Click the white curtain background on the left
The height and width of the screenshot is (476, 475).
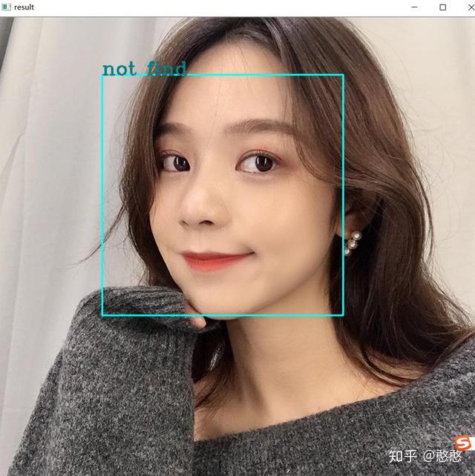45,182
